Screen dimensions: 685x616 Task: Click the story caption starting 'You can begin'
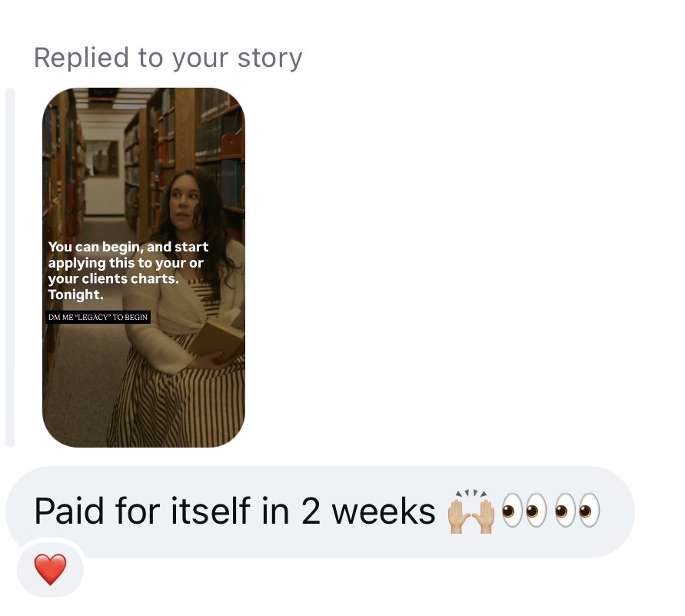(128, 271)
